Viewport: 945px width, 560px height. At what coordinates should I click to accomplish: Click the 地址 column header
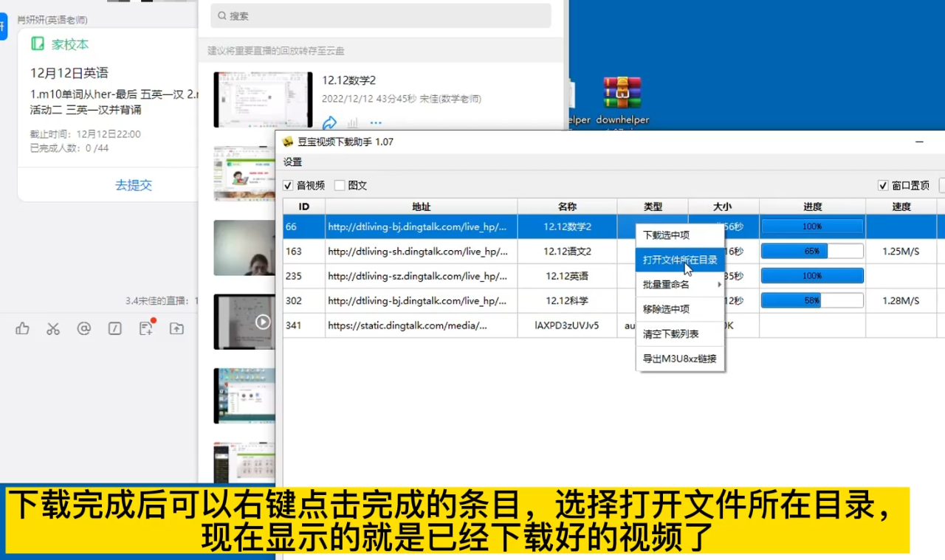[422, 207]
